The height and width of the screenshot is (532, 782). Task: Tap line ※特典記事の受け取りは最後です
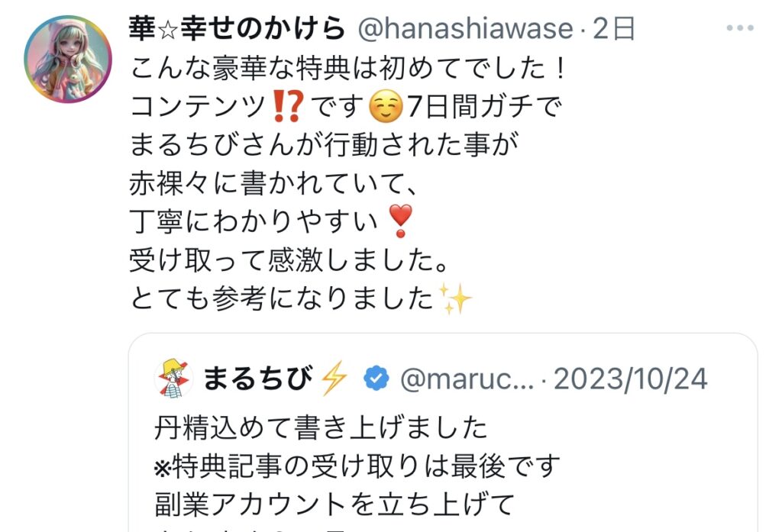click(357, 466)
